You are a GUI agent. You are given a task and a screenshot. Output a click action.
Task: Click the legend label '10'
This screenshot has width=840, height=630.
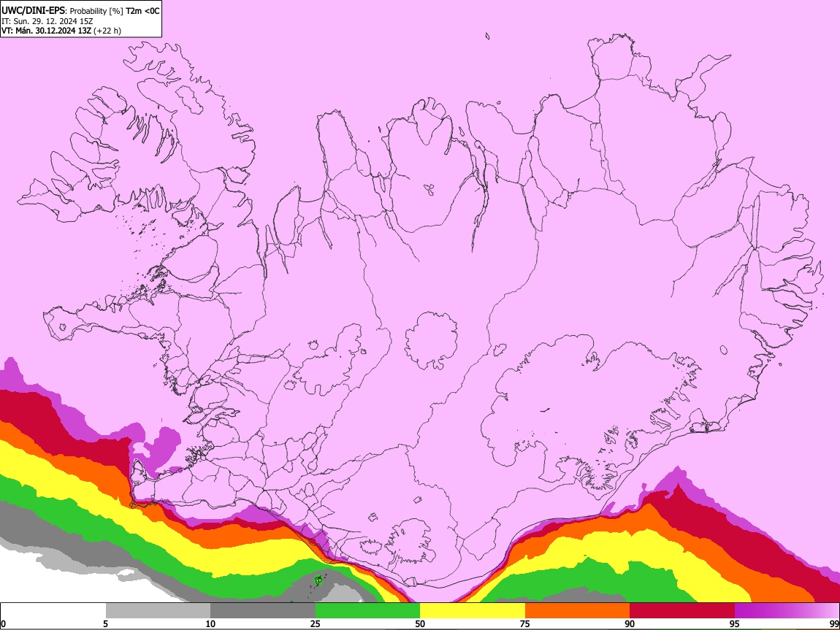(x=210, y=624)
